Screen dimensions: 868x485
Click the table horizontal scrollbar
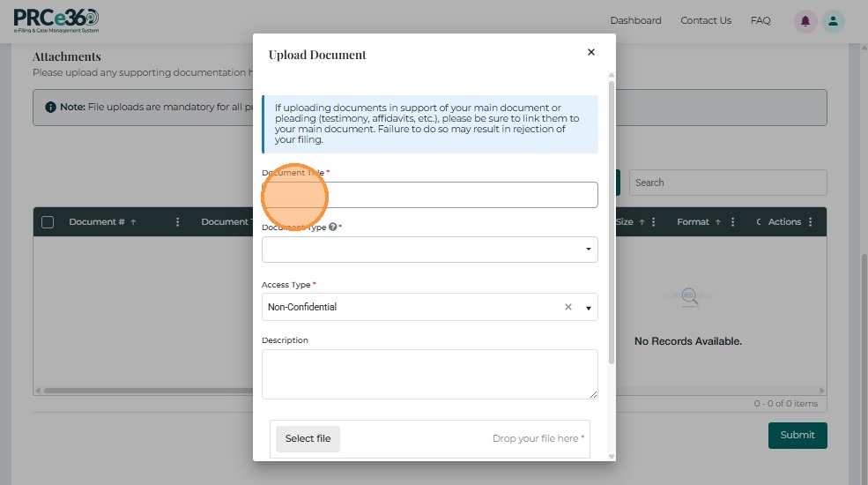coord(150,391)
